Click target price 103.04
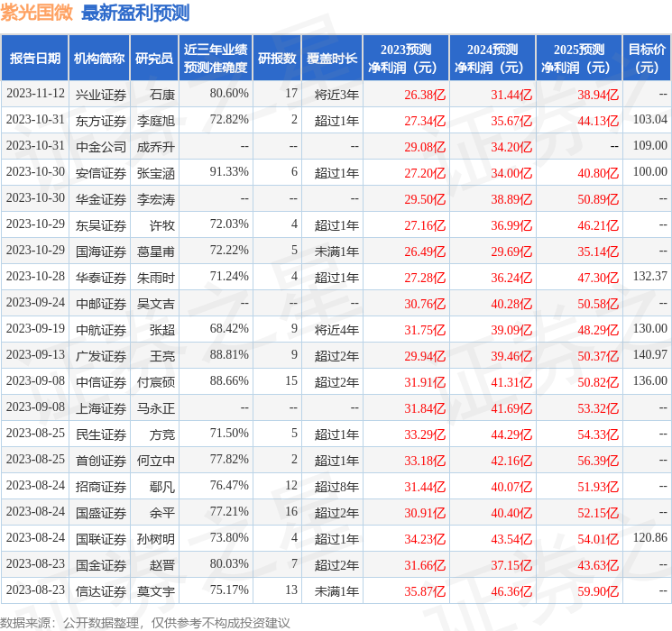The image size is (672, 631). pyautogui.click(x=650, y=119)
